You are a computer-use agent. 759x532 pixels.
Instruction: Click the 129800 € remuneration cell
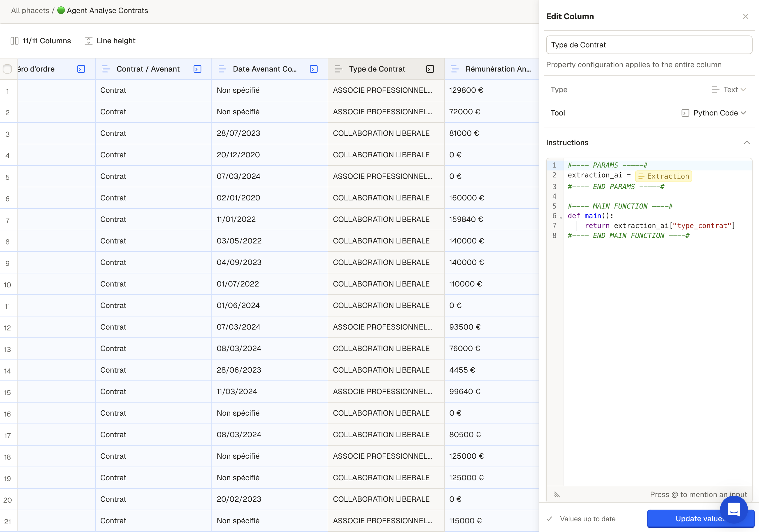[x=491, y=90]
